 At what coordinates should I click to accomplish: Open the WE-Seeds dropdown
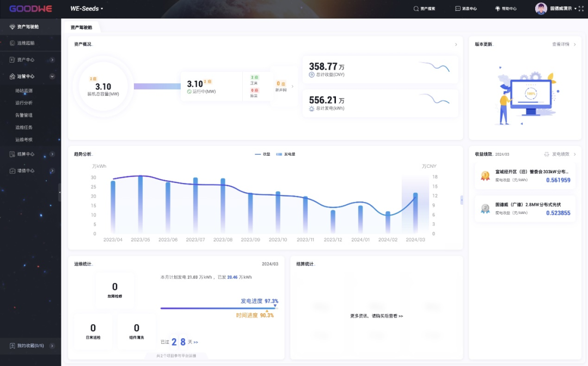(87, 9)
